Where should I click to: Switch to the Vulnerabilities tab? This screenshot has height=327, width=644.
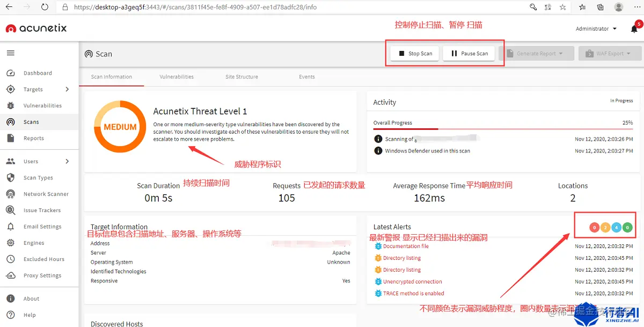[x=177, y=77]
